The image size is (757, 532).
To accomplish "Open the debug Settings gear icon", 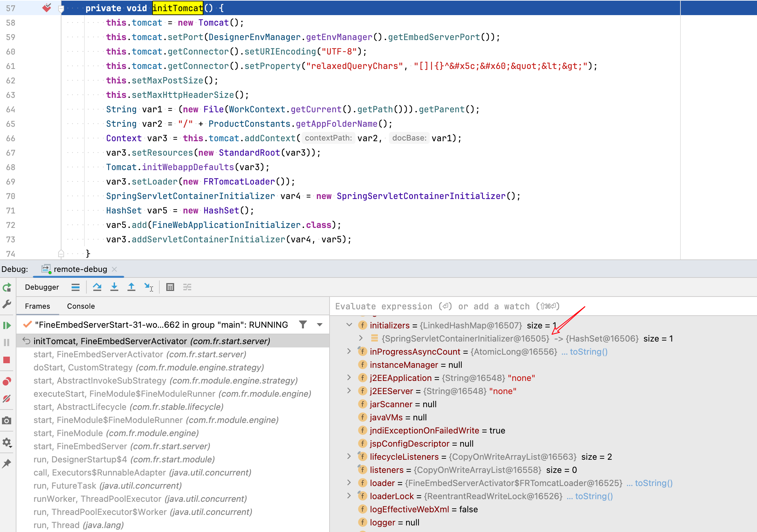I will (7, 442).
